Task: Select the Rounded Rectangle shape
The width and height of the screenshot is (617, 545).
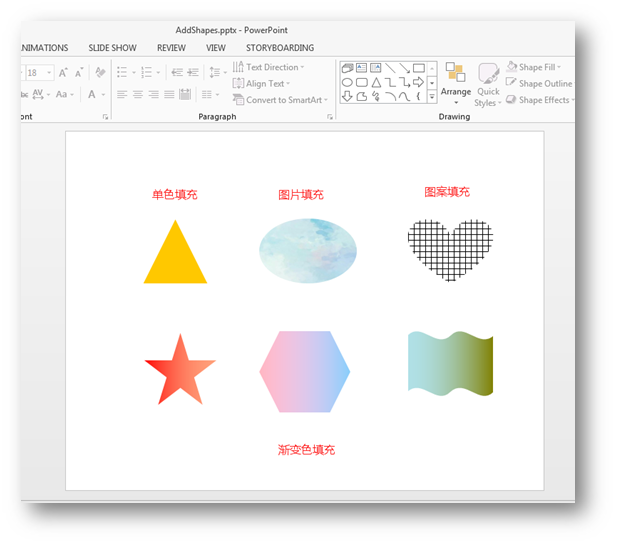Action: 362,82
